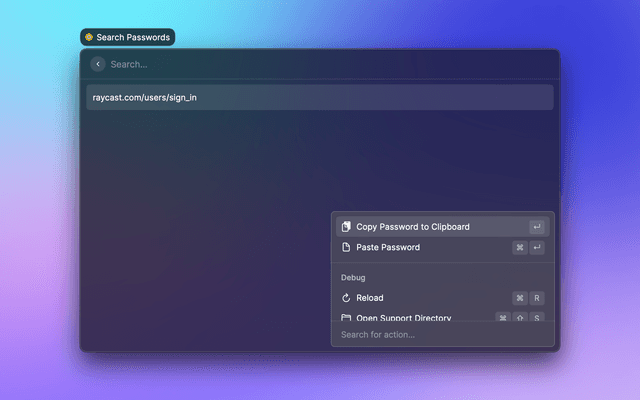Click the R key badge on the Reload row
The width and height of the screenshot is (640, 400).
(537, 298)
